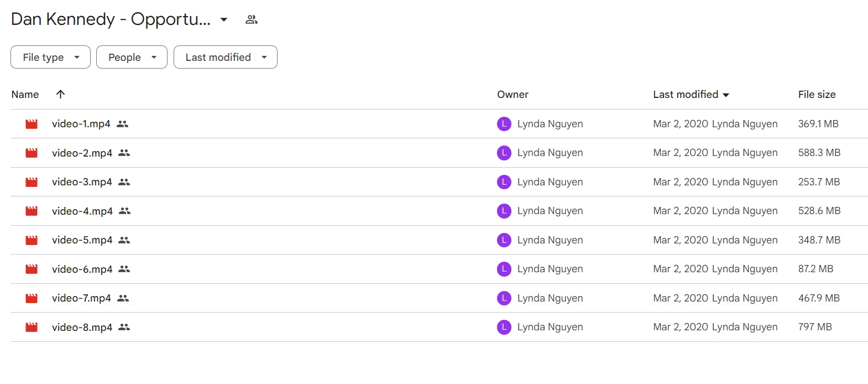The height and width of the screenshot is (384, 868).
Task: Click the File size column header
Action: (x=817, y=95)
